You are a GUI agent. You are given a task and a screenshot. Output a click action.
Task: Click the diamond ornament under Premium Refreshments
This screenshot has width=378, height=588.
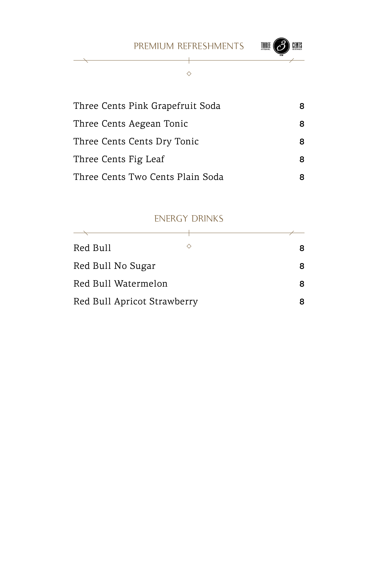[x=189, y=74]
